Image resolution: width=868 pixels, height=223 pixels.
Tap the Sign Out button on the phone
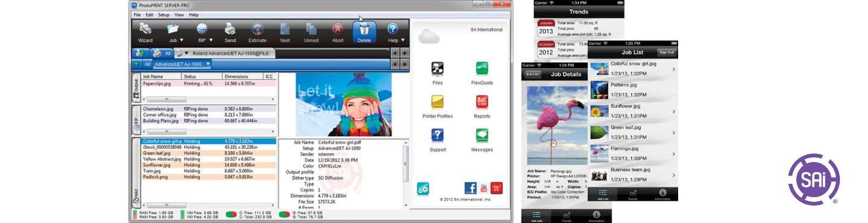(x=666, y=52)
